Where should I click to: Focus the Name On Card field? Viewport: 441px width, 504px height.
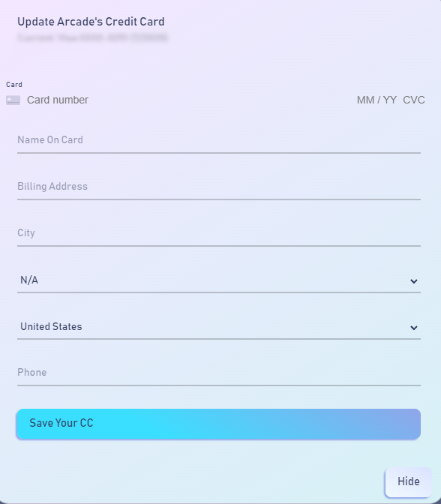click(x=219, y=140)
